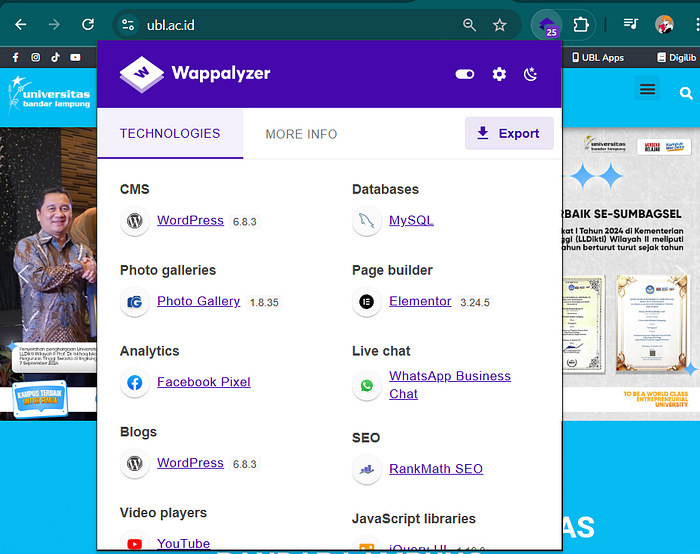Click the browser forward arrow
This screenshot has height=554, width=700.
point(54,25)
